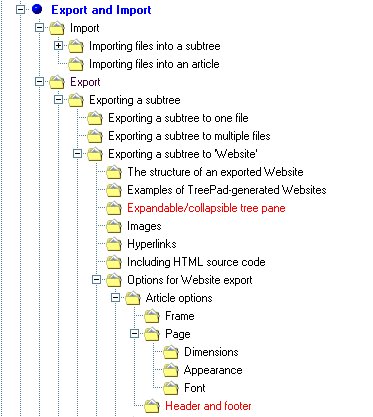
Task: Click the folder icon beside Hyperlinks
Action: pos(114,244)
